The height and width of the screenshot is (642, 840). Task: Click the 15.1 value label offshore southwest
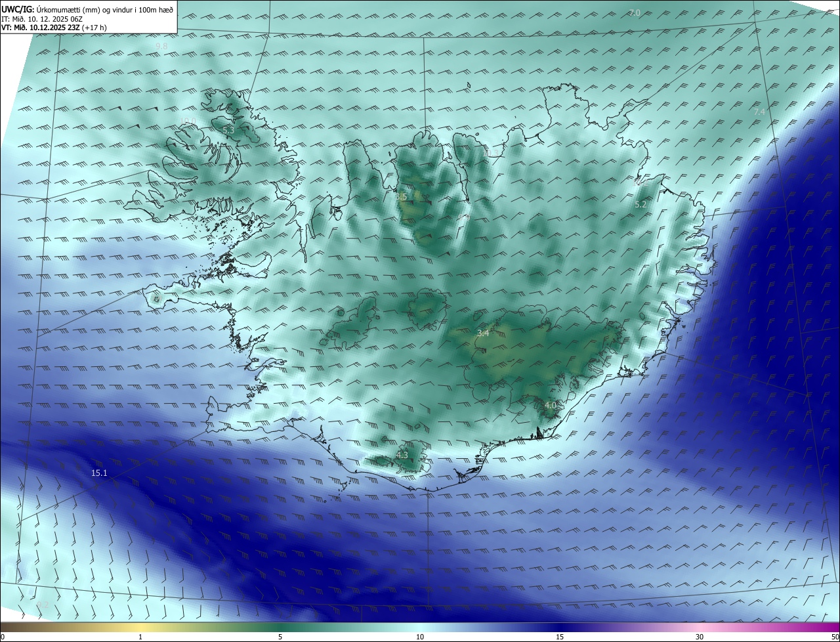99,473
